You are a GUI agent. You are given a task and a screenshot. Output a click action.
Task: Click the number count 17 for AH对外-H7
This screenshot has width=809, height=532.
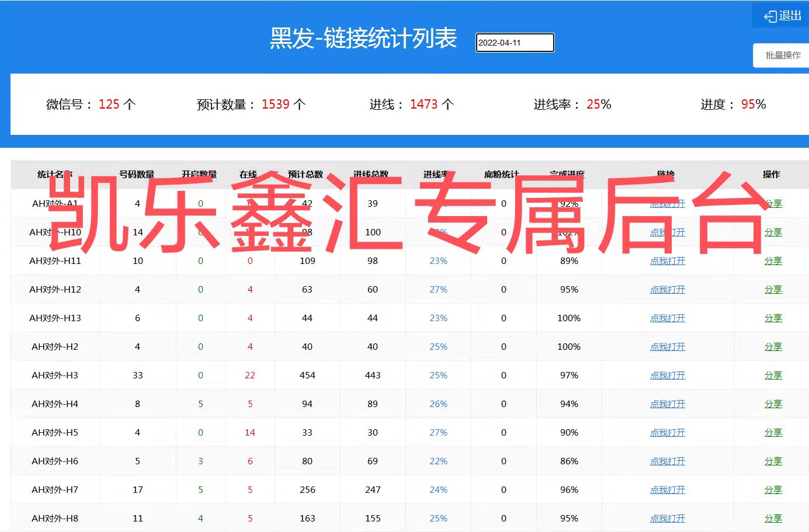point(138,490)
